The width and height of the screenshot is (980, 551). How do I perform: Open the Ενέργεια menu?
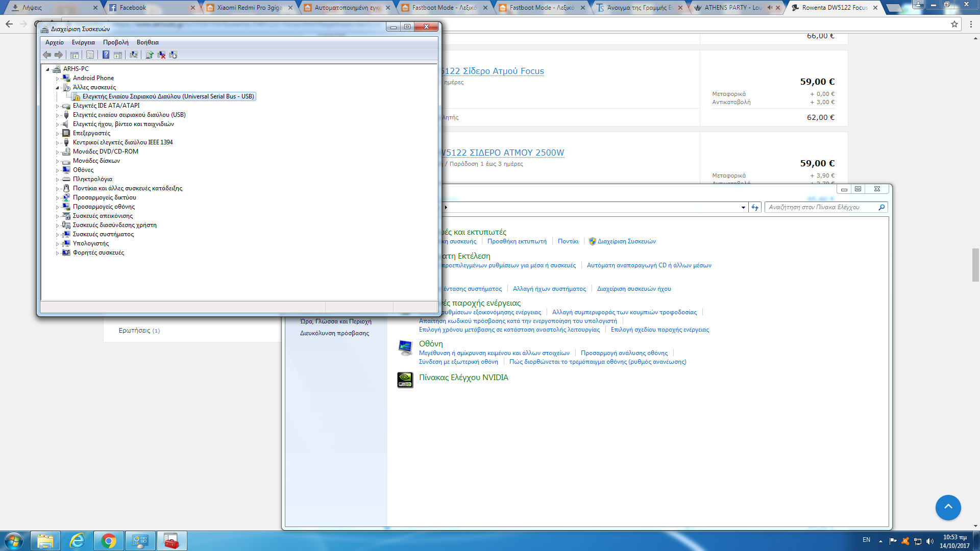tap(83, 42)
